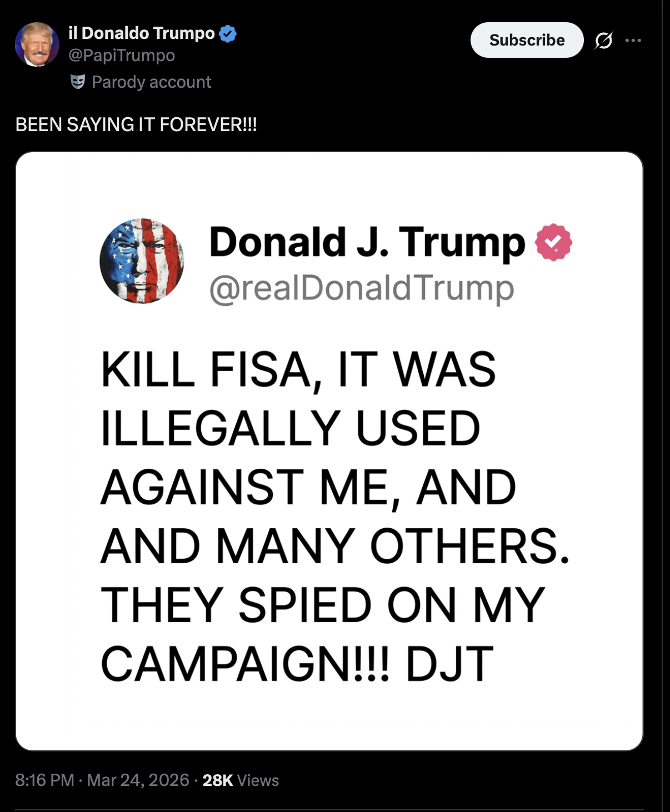This screenshot has height=812, width=670.
Task: Click the CAMPAIGN!!! DJT line in image
Action: [x=297, y=664]
